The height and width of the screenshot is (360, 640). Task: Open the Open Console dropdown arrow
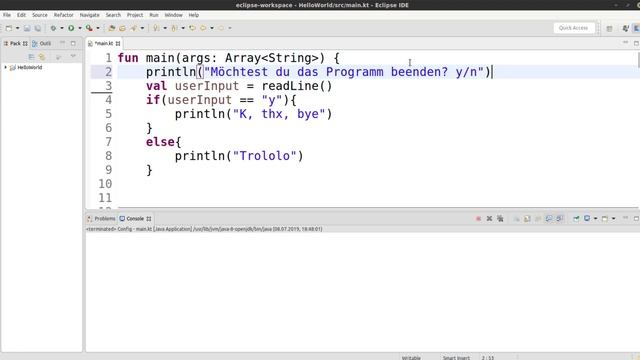[613, 219]
